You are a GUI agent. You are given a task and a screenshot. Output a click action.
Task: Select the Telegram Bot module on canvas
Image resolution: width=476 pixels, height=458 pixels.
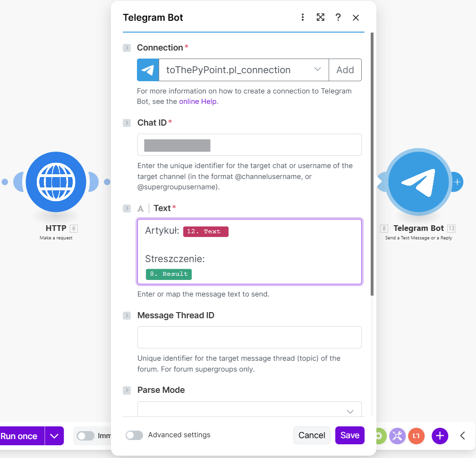(x=418, y=182)
